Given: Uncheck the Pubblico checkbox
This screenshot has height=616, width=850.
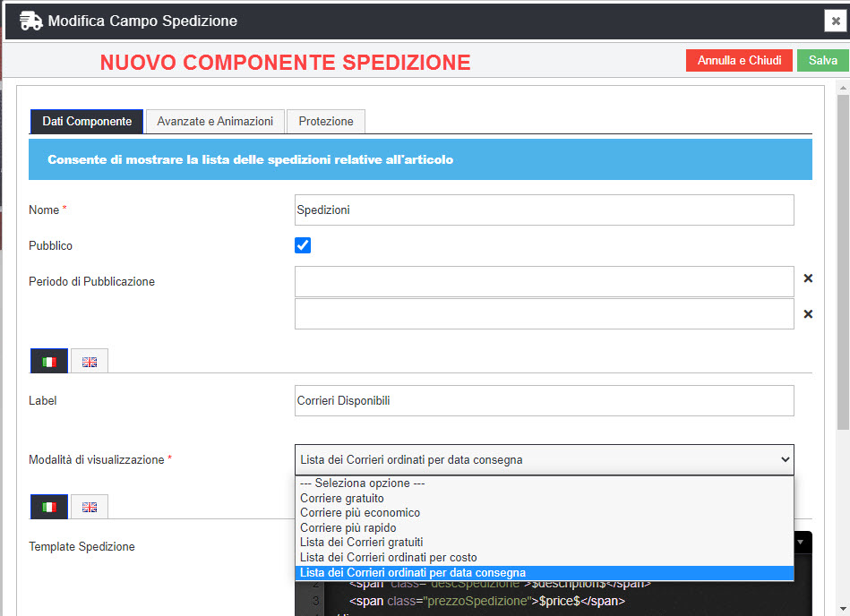Looking at the screenshot, I should tap(303, 245).
